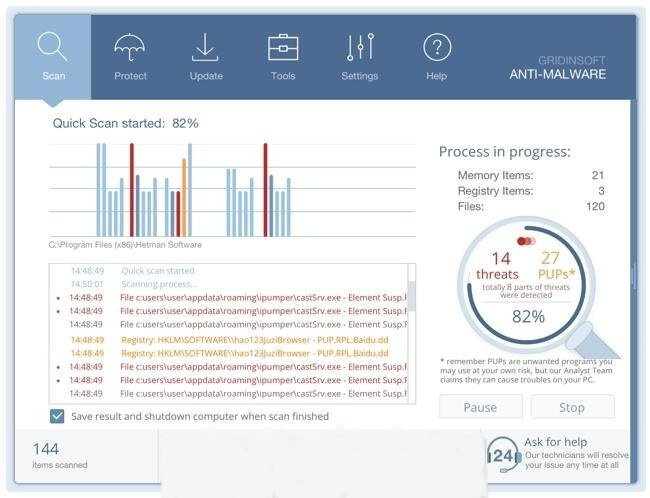Click the Help tab label
This screenshot has height=498, width=650.
[x=437, y=76]
